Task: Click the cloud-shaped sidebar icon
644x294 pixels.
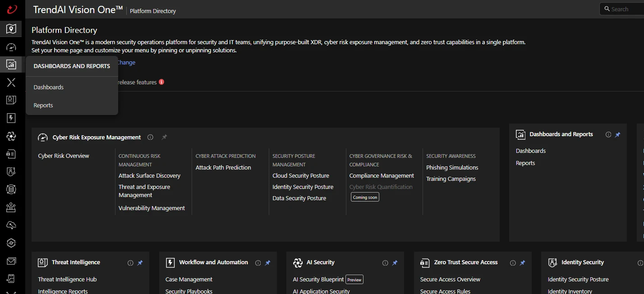Action: click(x=11, y=225)
